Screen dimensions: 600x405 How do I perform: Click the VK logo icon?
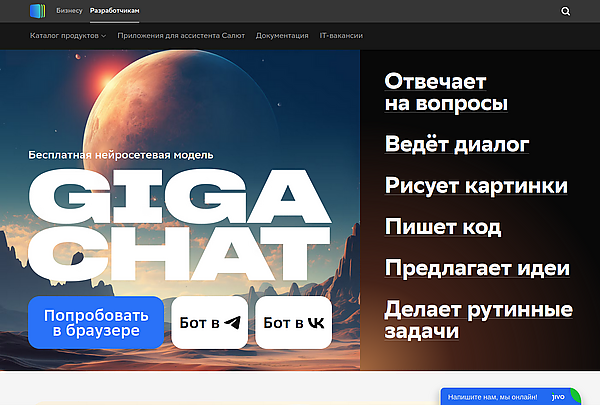click(315, 323)
